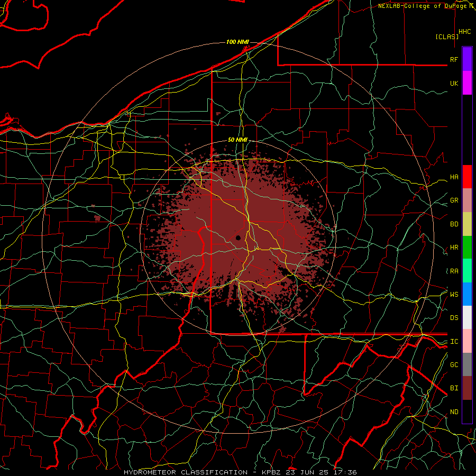Click the BI legend label
Screen dimensions: 476x476
[454, 388]
